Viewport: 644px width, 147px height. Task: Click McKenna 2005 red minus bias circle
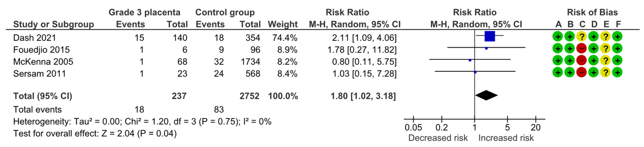[582, 61]
